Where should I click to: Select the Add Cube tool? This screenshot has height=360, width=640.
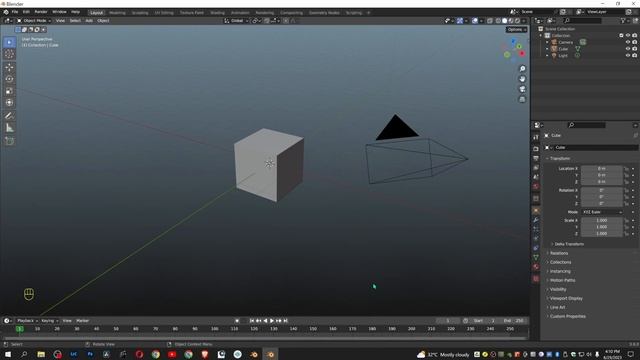pos(9,141)
